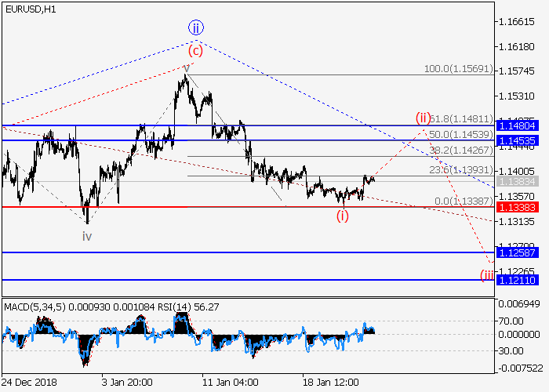The image size is (549, 392).
Task: Select the 100.0(1.15691) Fibonacci level label
Action: click(457, 69)
